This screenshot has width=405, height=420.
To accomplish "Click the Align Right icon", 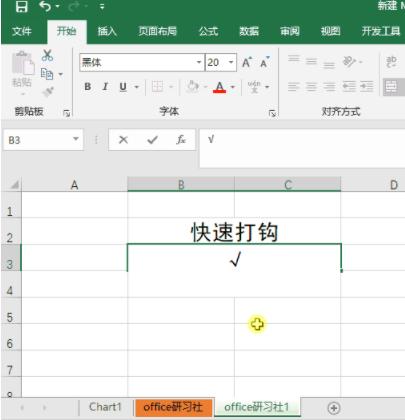I will 329,87.
